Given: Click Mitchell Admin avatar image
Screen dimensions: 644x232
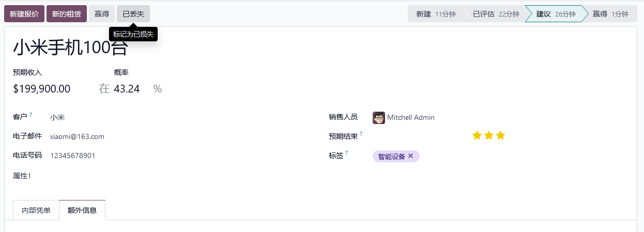Looking at the screenshot, I should tap(379, 117).
